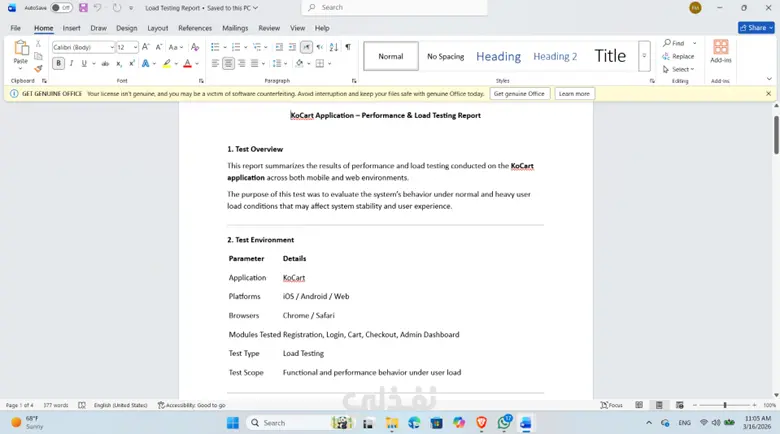Expand the Bullets dropdown arrow
This screenshot has height=434, width=780.
coord(225,47)
